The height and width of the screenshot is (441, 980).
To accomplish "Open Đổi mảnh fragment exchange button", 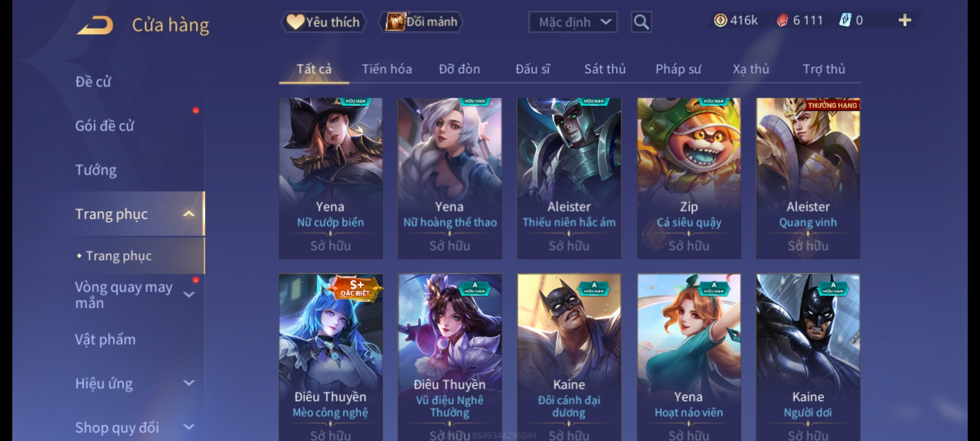I will (421, 22).
